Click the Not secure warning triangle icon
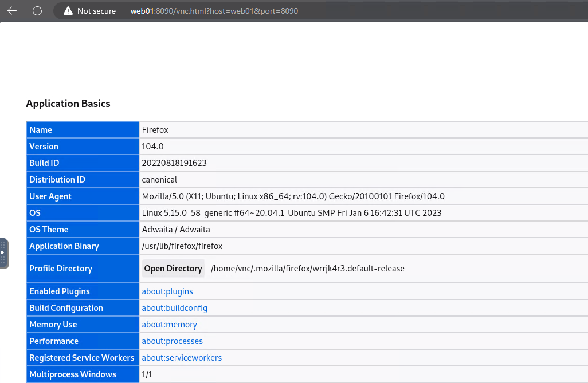This screenshot has width=588, height=383. coord(68,11)
